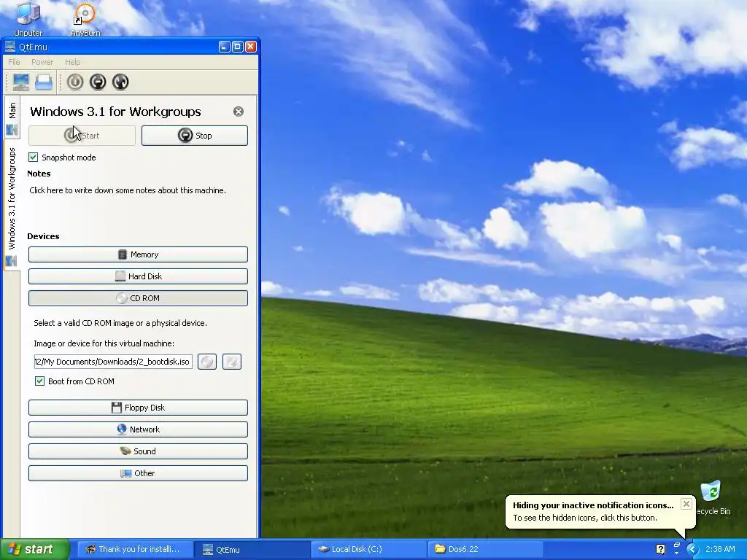
Task: Uncheck Boot from CD ROM
Action: click(39, 381)
